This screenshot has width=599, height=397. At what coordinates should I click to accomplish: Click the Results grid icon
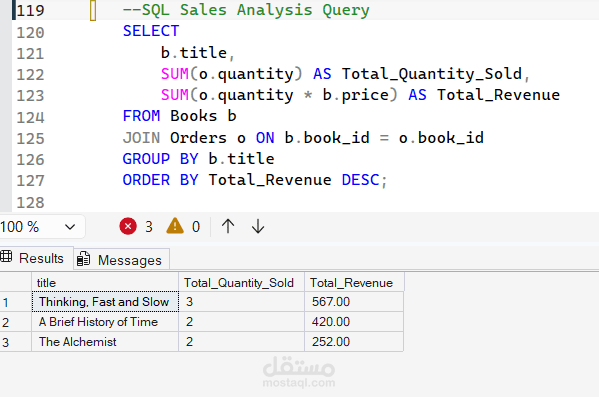(6, 256)
